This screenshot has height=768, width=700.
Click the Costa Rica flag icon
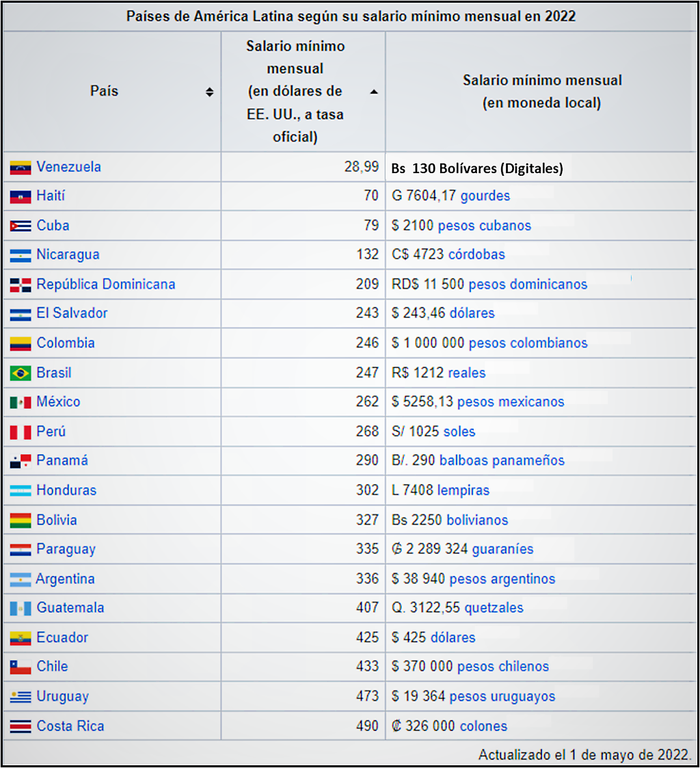click(21, 726)
